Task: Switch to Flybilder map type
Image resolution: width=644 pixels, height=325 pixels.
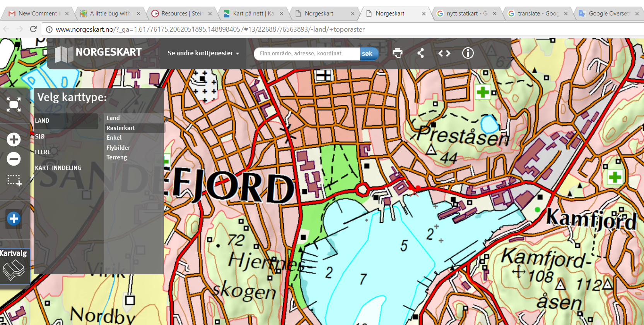Action: (118, 148)
